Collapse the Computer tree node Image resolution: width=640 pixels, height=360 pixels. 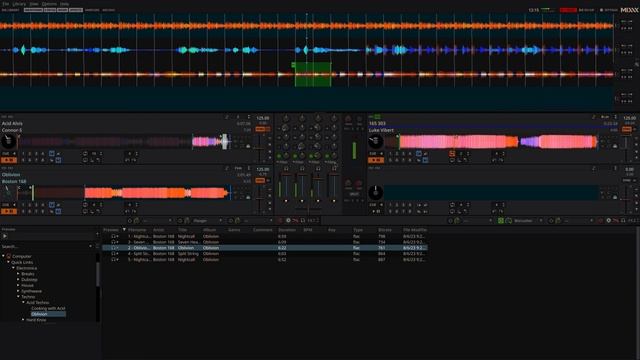point(3,256)
